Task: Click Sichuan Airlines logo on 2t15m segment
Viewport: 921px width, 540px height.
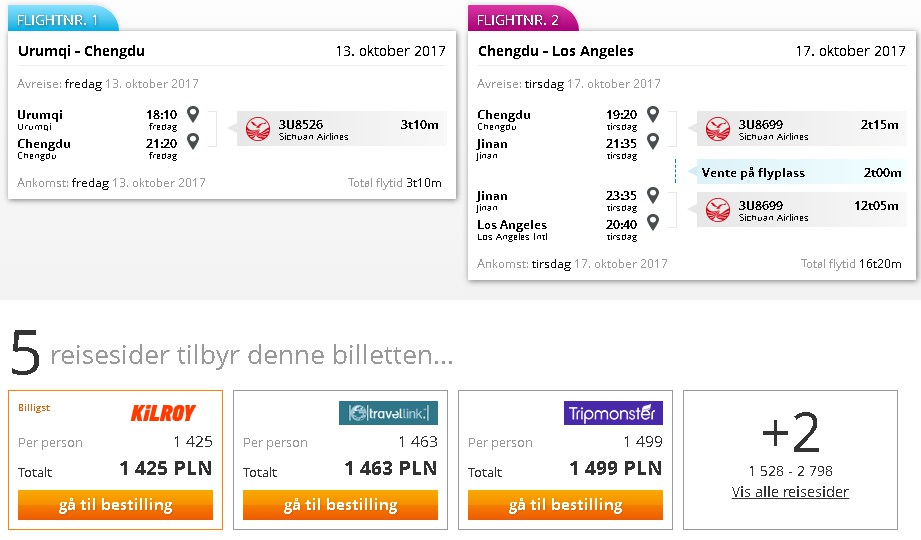Action: 718,129
